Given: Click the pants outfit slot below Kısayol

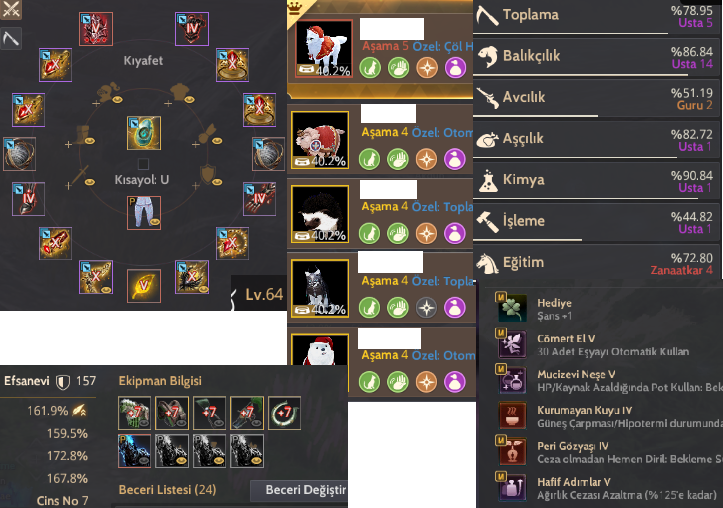Looking at the screenshot, I should click(144, 213).
